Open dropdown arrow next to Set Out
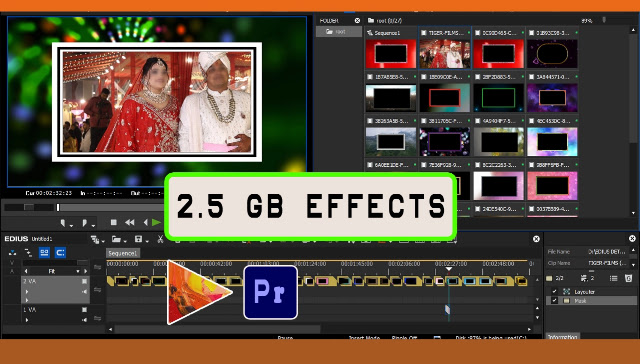 coord(93,225)
